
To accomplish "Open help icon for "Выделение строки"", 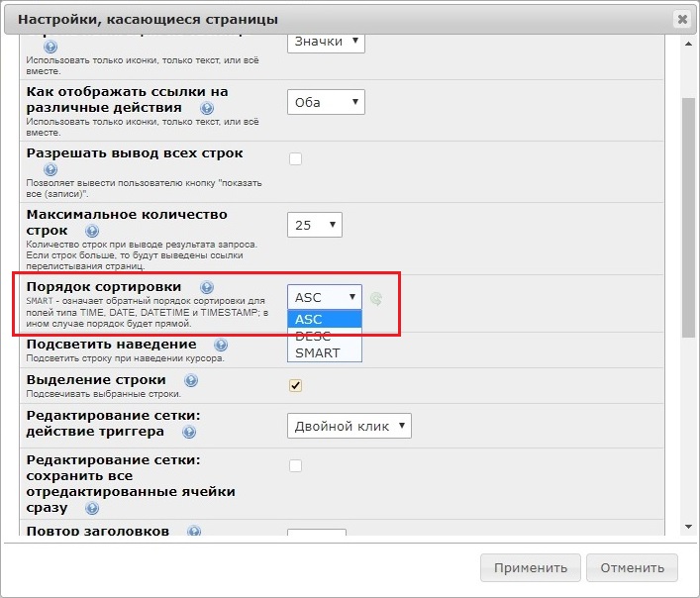I will pyautogui.click(x=190, y=381).
